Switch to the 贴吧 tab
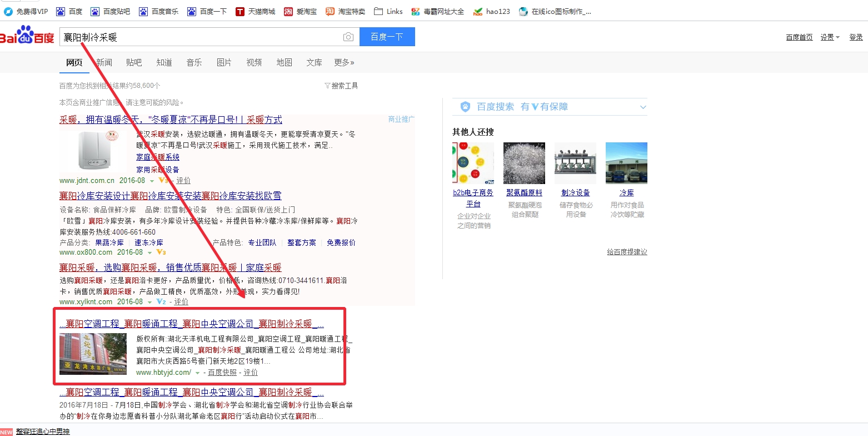Viewport: 868px width, 436px height. pos(134,62)
